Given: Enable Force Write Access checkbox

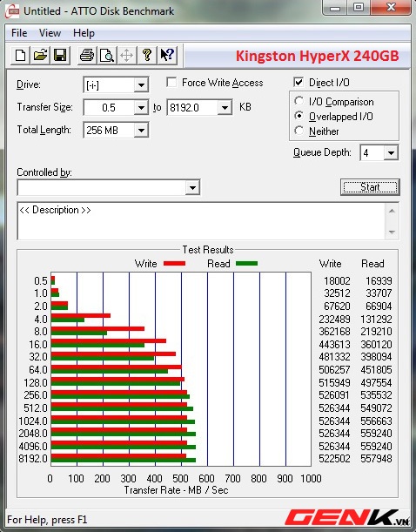Looking at the screenshot, I should 171,83.
